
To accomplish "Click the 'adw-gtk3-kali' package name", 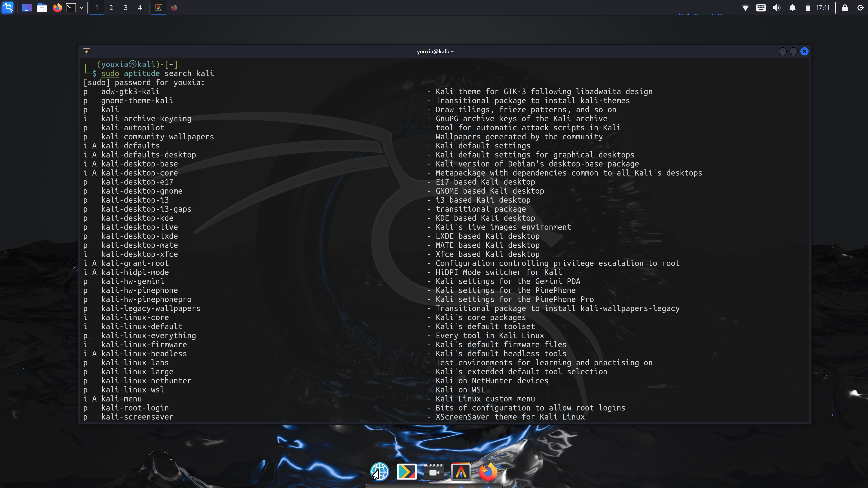I will pos(130,91).
